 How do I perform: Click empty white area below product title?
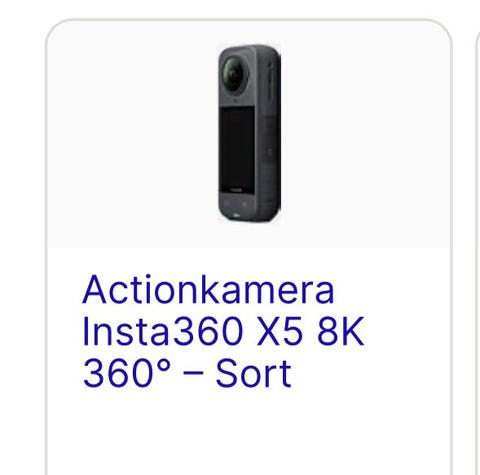click(x=249, y=433)
